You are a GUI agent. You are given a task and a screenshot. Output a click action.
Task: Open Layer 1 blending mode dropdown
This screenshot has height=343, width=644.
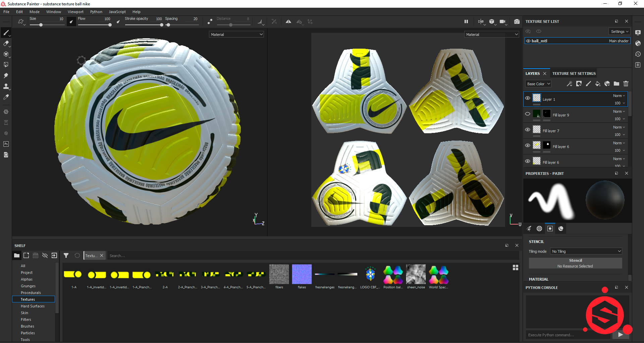tap(619, 96)
